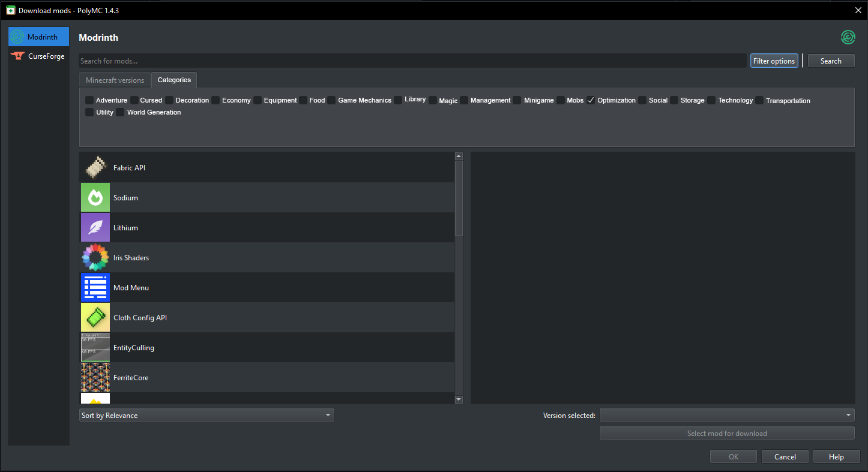
Task: Switch to the Minecraft versions tab
Action: (x=114, y=79)
